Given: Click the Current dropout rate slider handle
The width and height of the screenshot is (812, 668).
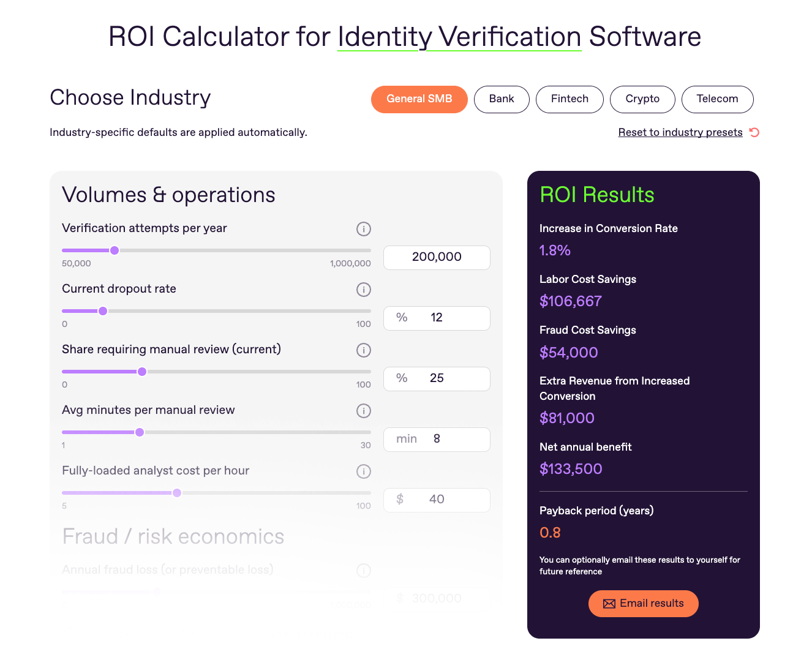Looking at the screenshot, I should point(103,311).
